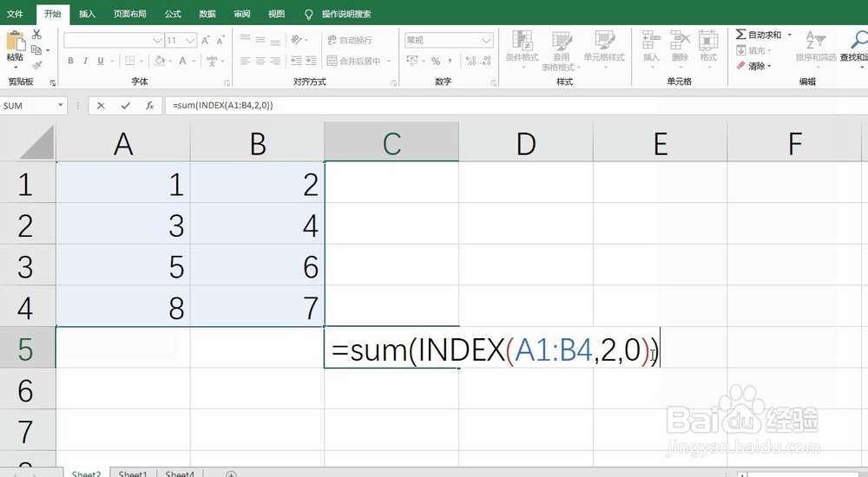868x477 pixels.
Task: Open the File (文件) menu
Action: 16,14
